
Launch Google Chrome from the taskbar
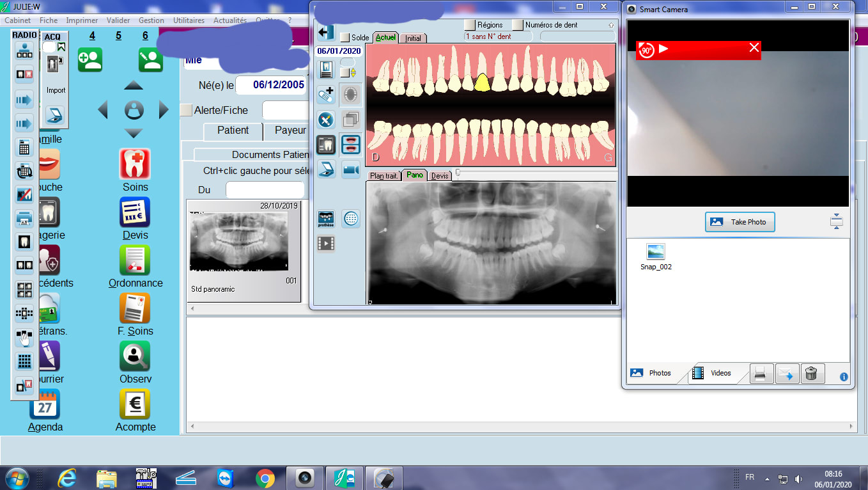[265, 478]
